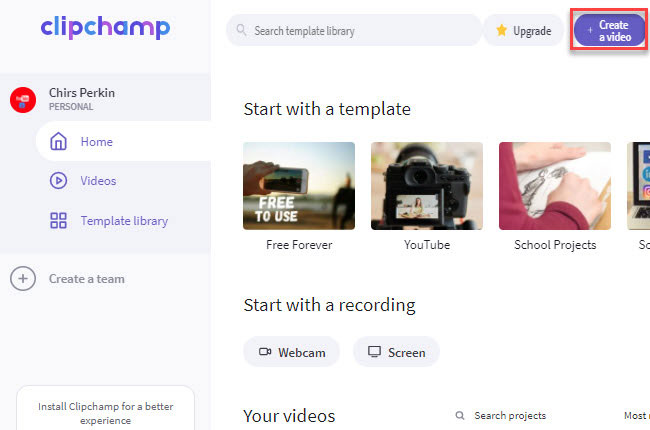Open Chirs Perkin profile avatar
Screen dimensions: 650x430
pyautogui.click(x=23, y=100)
